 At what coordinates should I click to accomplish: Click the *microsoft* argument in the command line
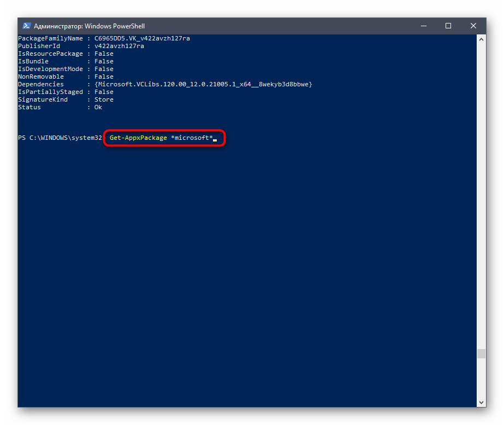pyautogui.click(x=192, y=138)
